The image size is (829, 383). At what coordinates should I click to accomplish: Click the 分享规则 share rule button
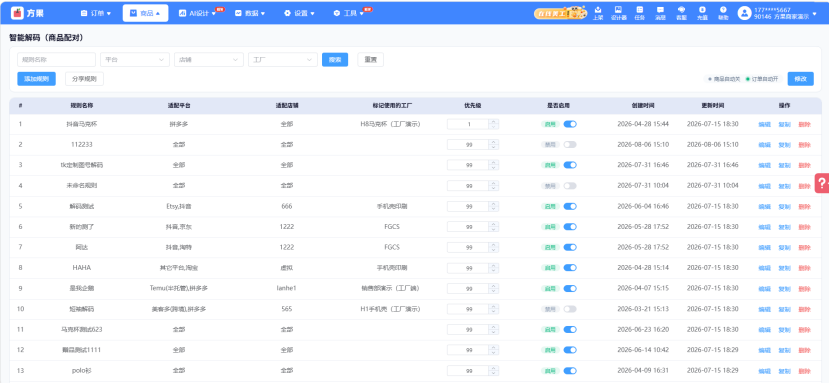click(85, 79)
